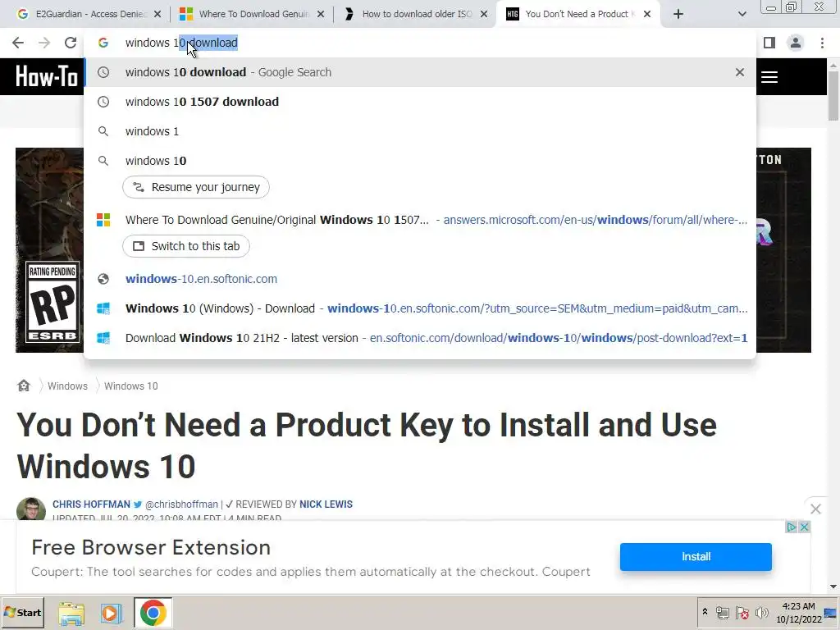Image resolution: width=840 pixels, height=630 pixels.
Task: Open windows-10.en.softonic.com suggestion
Action: click(x=419, y=279)
